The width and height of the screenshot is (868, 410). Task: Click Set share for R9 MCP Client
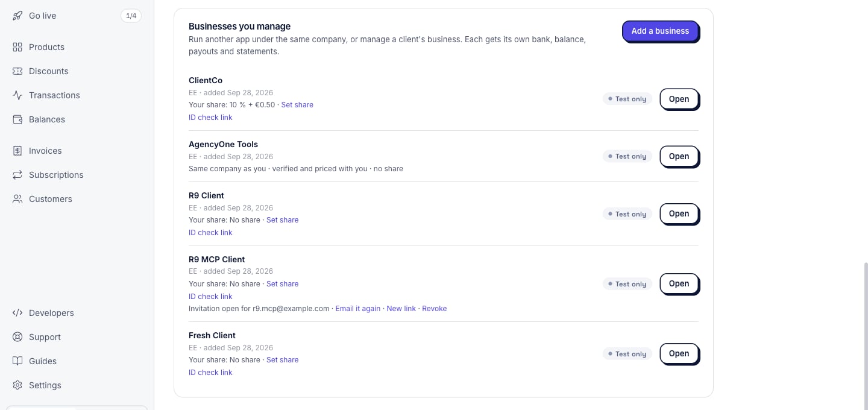coord(283,284)
